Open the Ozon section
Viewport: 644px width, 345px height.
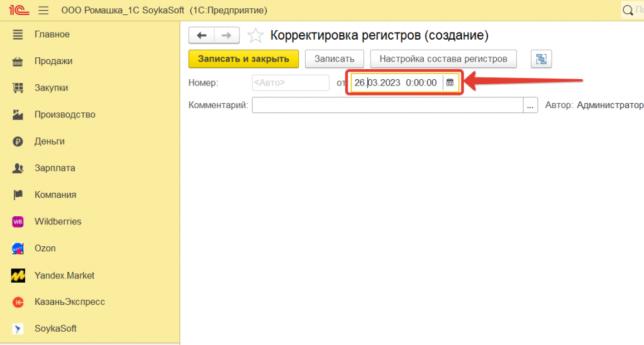(45, 248)
